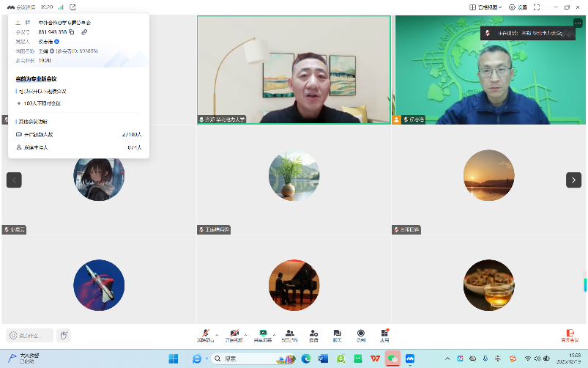The width and height of the screenshot is (588, 368).
Task: Toggle the raise hand reaction button
Action: (x=64, y=335)
